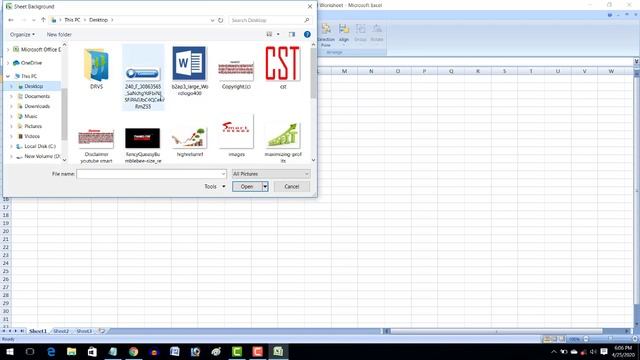
Task: Show the preview pane
Action: pyautogui.click(x=291, y=34)
